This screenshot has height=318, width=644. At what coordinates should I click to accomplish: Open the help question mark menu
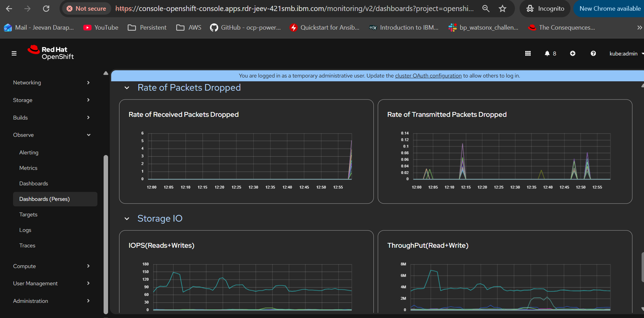point(593,53)
